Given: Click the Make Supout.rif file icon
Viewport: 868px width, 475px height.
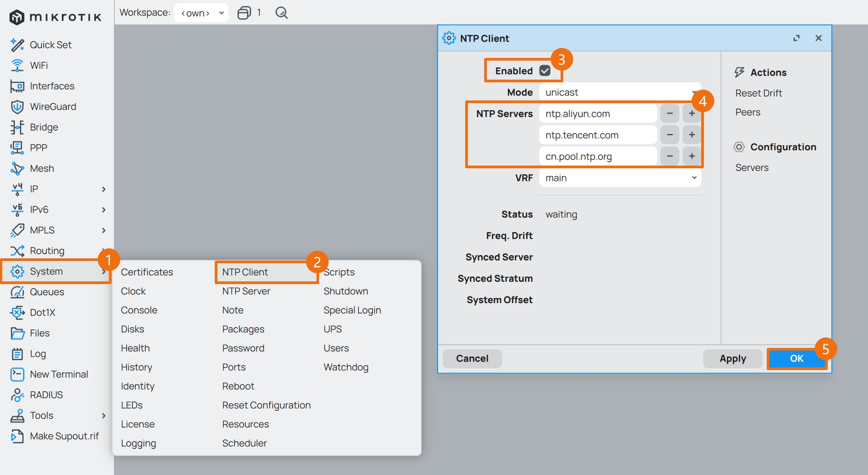Looking at the screenshot, I should coord(17,436).
